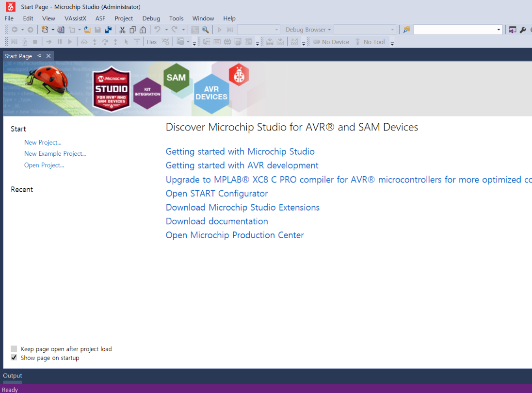Open the Redo history dropdown arrow
The height and width of the screenshot is (393, 532).
[183, 30]
